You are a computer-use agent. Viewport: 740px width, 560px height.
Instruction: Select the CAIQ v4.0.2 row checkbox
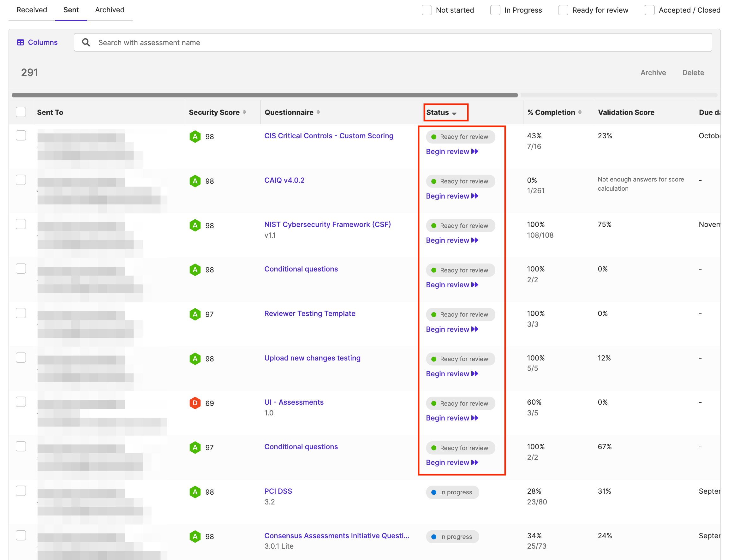click(21, 180)
